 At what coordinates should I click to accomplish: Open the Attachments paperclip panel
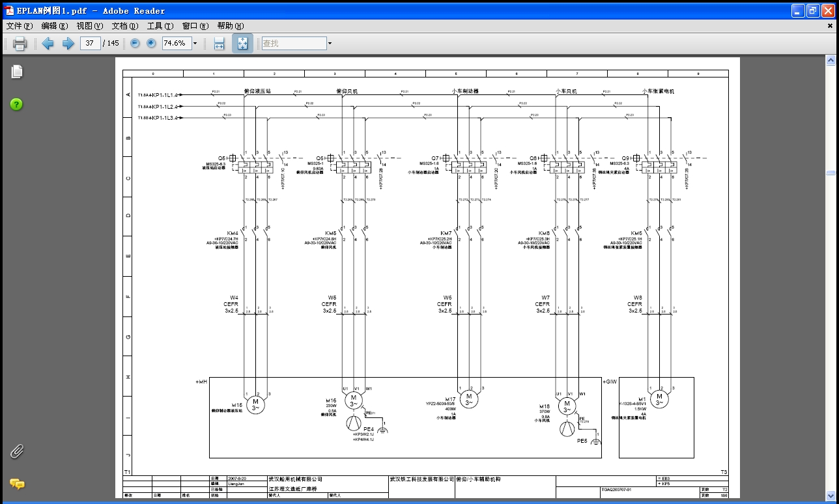(x=17, y=451)
